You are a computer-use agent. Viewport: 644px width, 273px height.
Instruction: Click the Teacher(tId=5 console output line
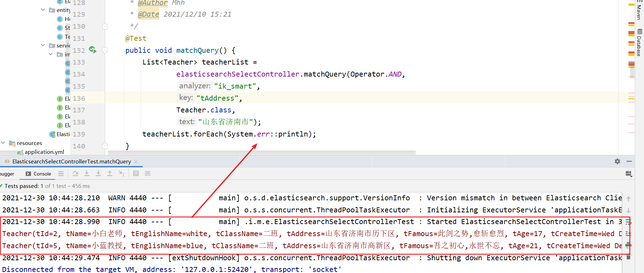tap(312, 246)
